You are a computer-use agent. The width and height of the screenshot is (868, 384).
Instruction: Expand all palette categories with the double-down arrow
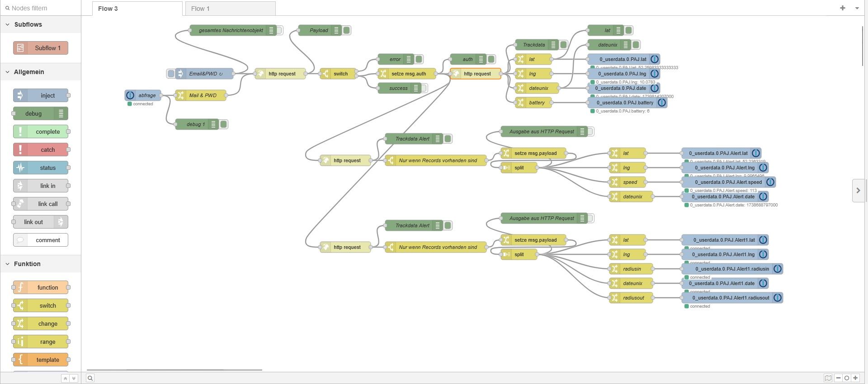pos(74,379)
